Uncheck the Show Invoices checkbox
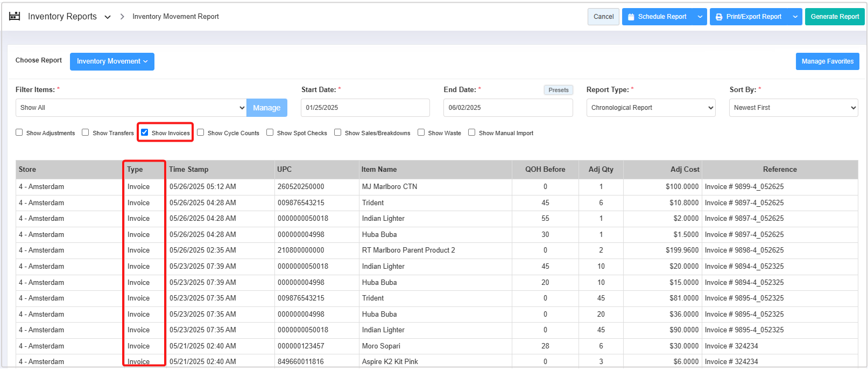This screenshot has width=868, height=370. tap(144, 132)
